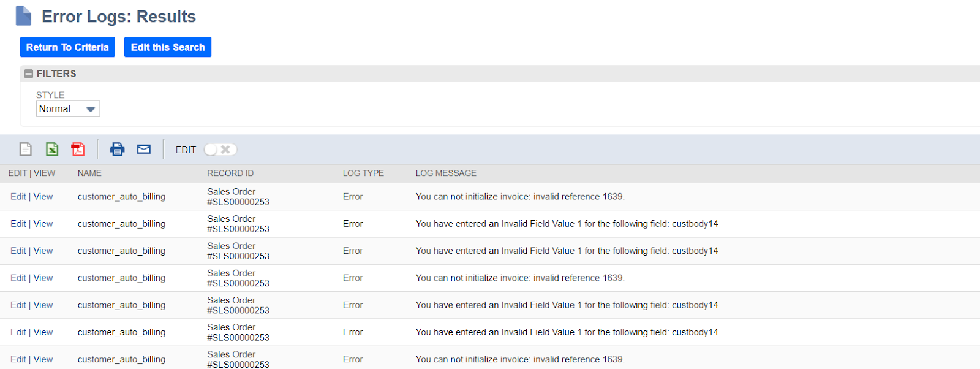This screenshot has height=369, width=980.
Task: Click Return To Criteria button
Action: pos(67,47)
